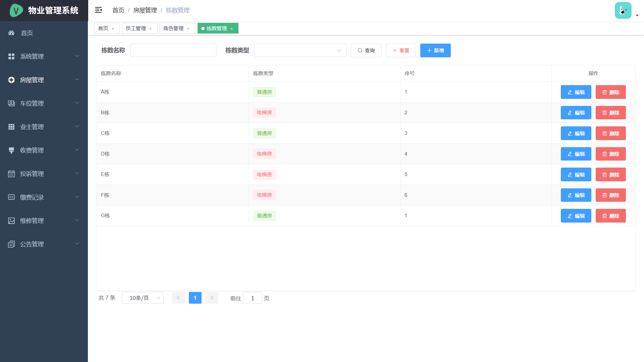The width and height of the screenshot is (644, 362).
Task: Click the user avatar in top right
Action: 623,10
